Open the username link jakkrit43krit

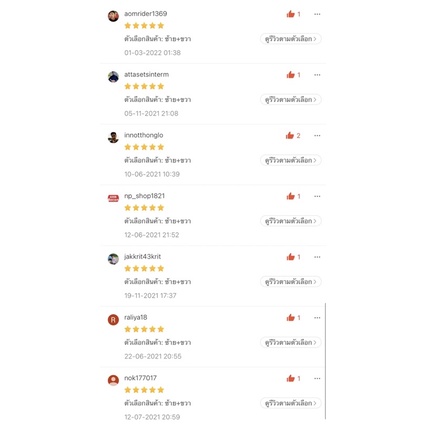click(142, 256)
